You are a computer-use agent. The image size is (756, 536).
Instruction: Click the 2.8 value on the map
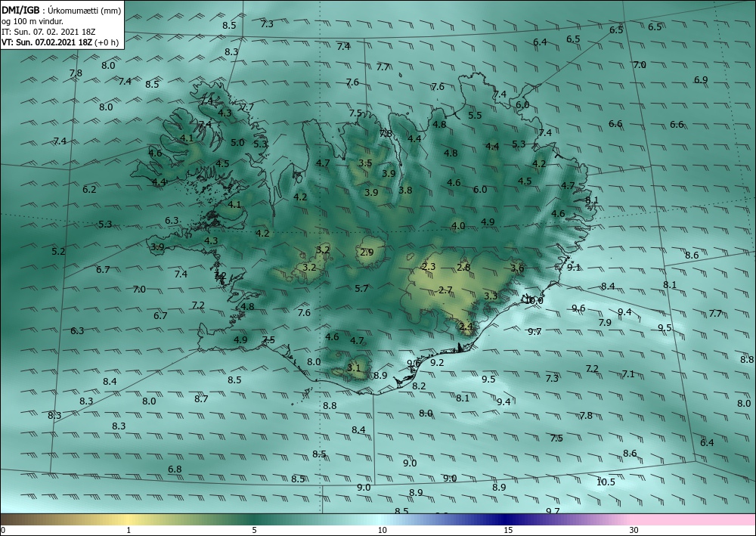point(463,267)
